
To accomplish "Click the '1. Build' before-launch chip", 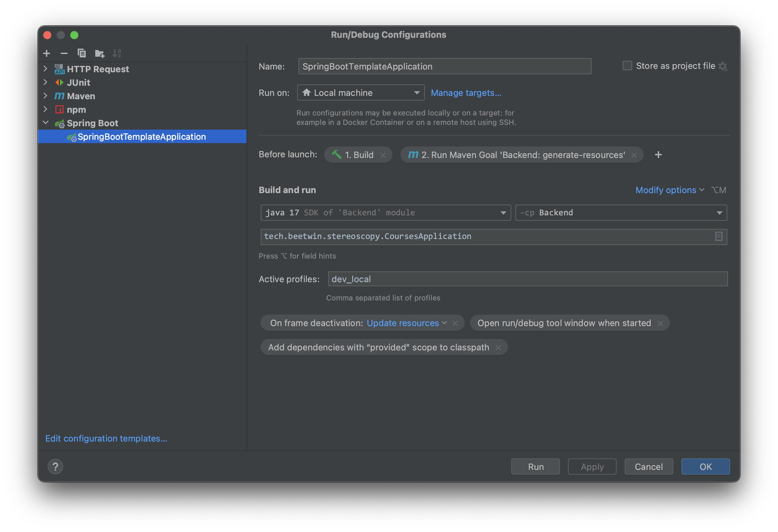I will 359,155.
